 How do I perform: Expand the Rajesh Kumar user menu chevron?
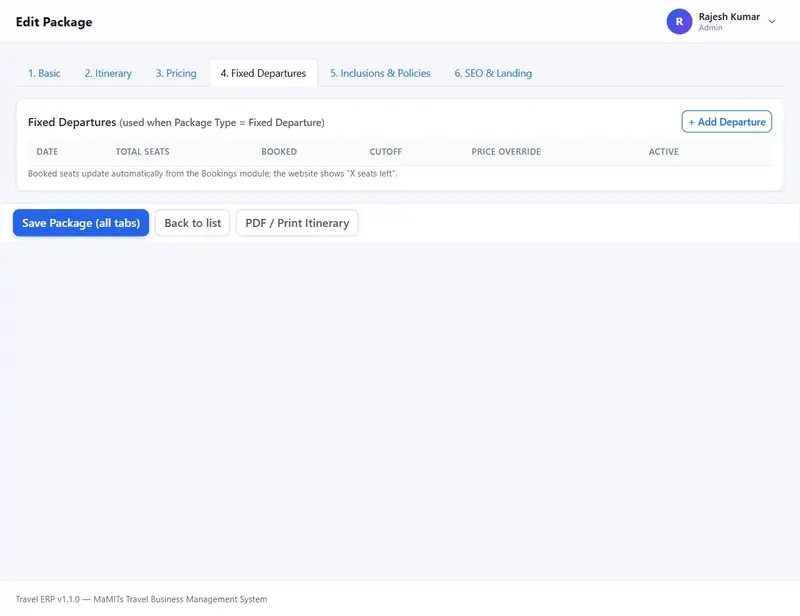pos(772,21)
